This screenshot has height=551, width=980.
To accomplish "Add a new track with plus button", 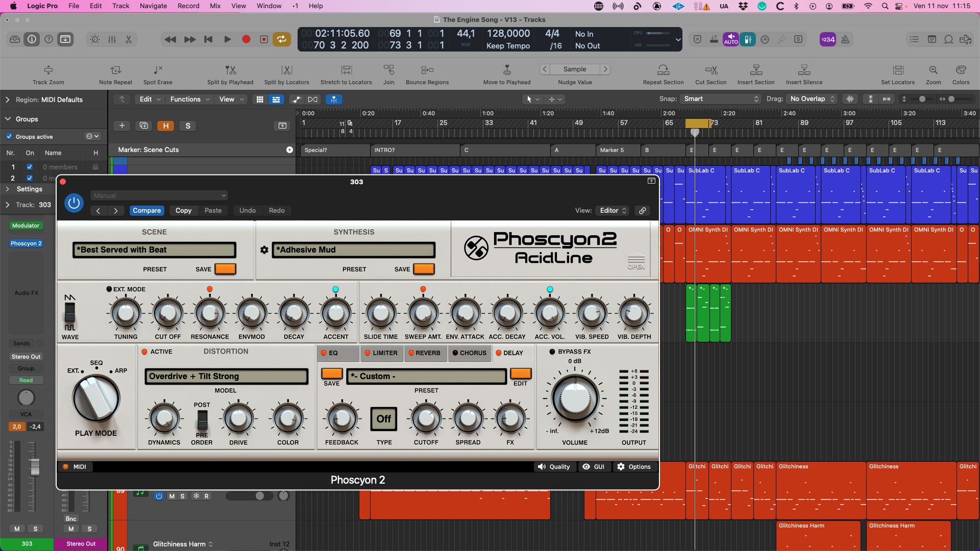I will pos(122,126).
